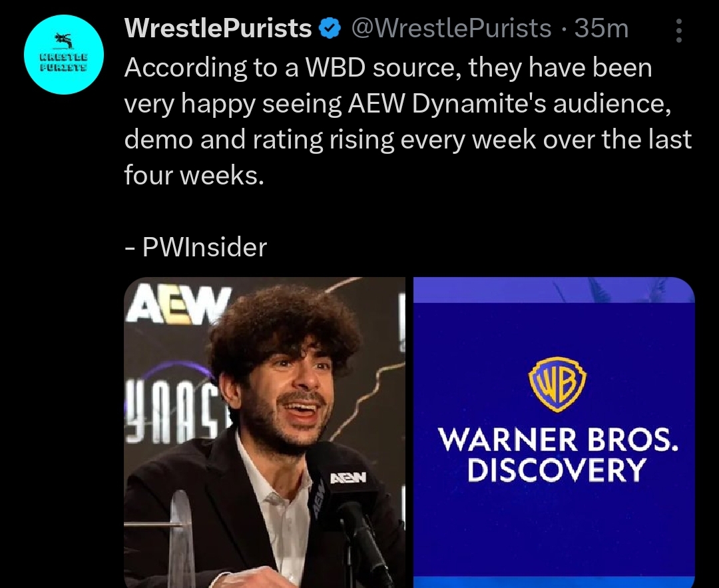Open the @WrestlePurists handle link
Viewport: 719px width, 588px height.
451,29
